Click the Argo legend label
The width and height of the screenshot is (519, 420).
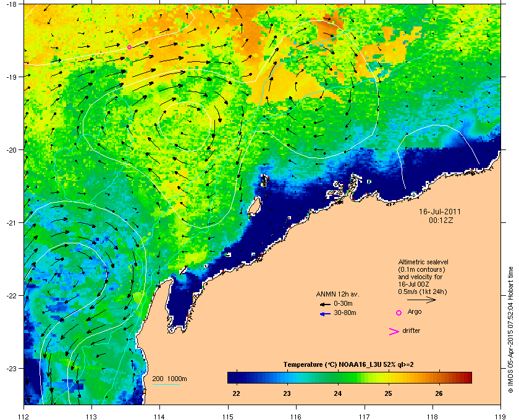(415, 312)
